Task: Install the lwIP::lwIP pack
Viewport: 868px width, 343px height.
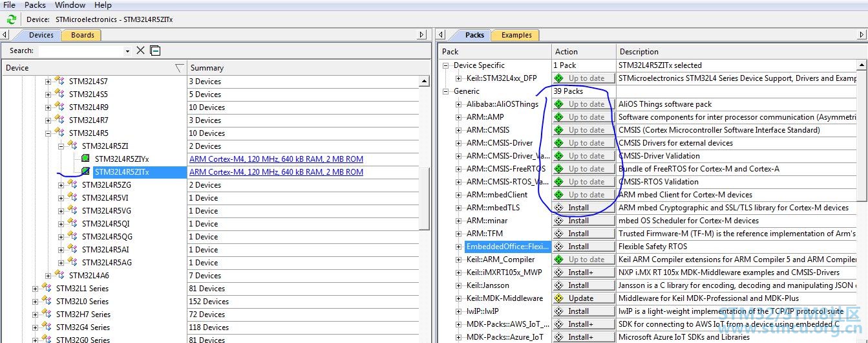Action: [584, 311]
